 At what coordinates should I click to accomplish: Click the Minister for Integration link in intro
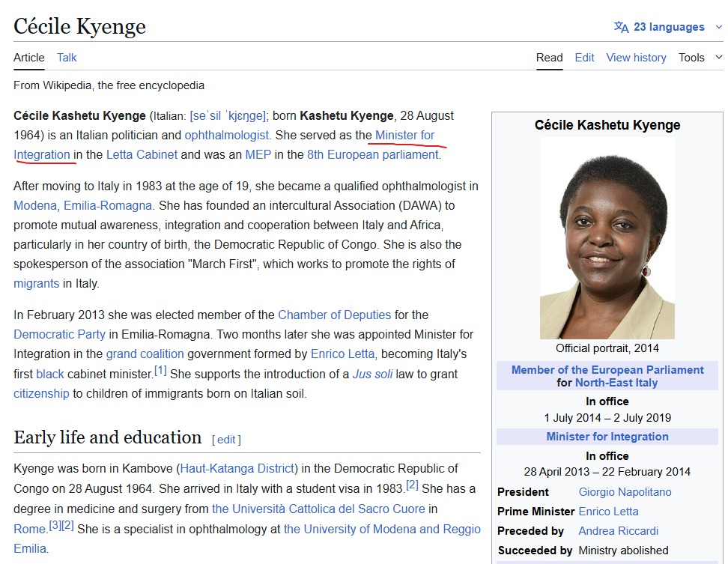pyautogui.click(x=405, y=135)
